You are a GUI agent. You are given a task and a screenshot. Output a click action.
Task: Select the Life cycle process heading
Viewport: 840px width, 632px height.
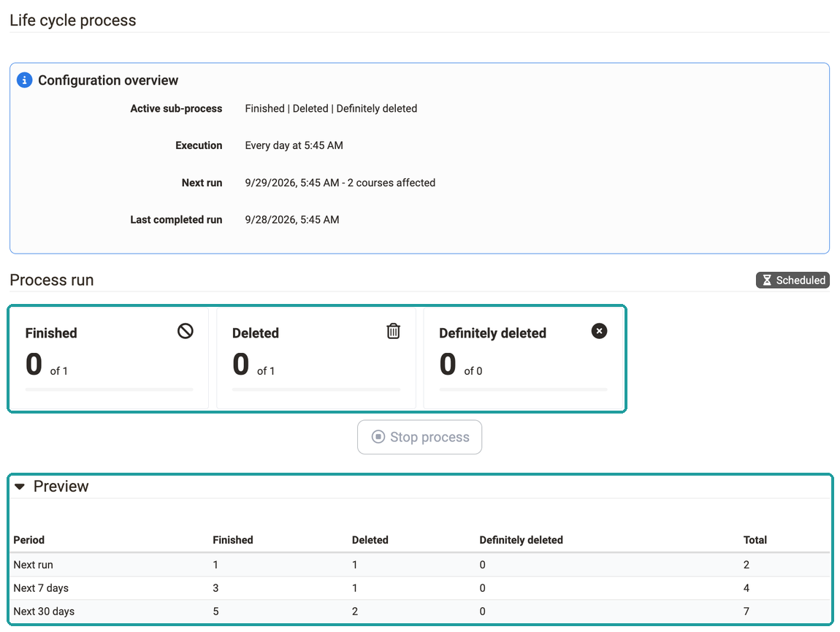73,20
